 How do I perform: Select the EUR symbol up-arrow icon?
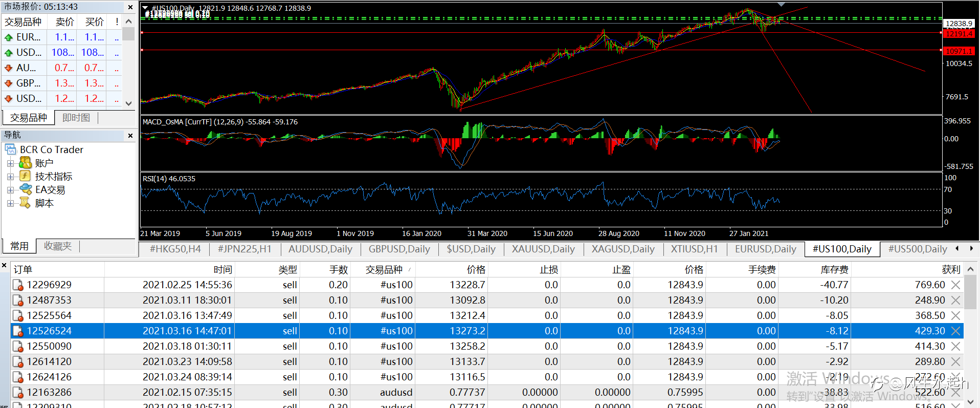click(9, 37)
